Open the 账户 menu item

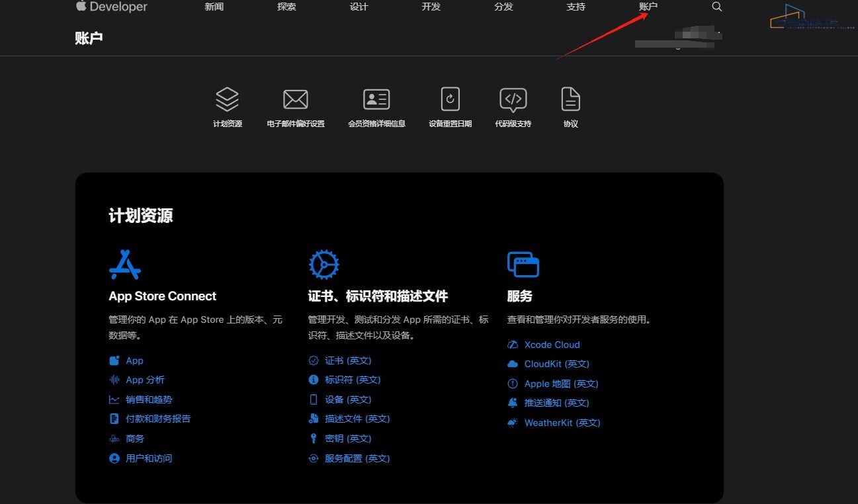coord(648,7)
